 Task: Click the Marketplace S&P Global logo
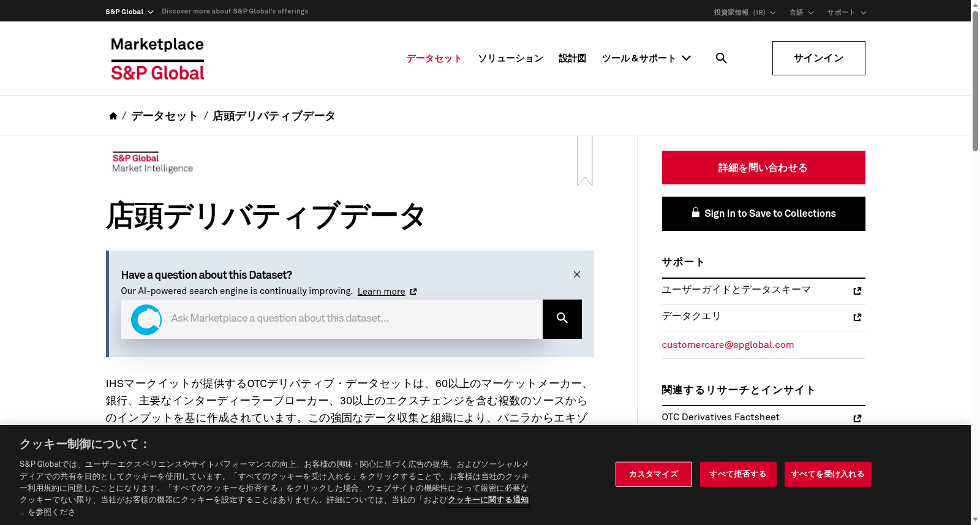(157, 59)
